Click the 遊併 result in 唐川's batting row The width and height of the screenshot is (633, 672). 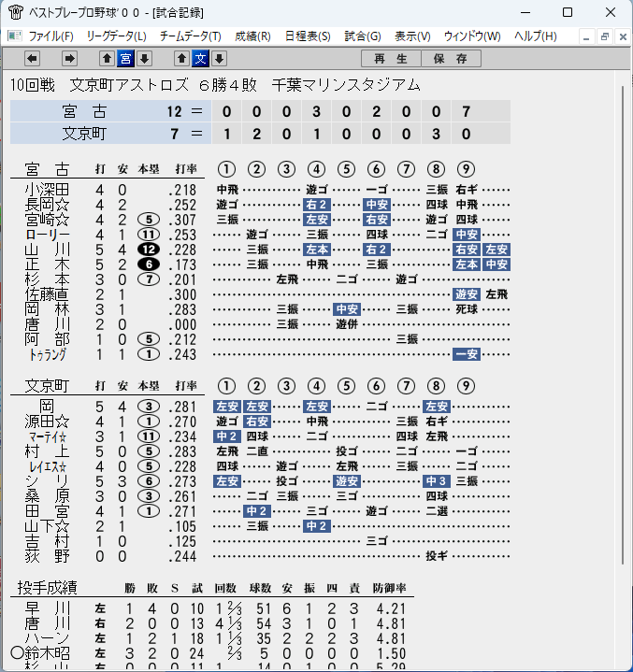pyautogui.click(x=347, y=325)
